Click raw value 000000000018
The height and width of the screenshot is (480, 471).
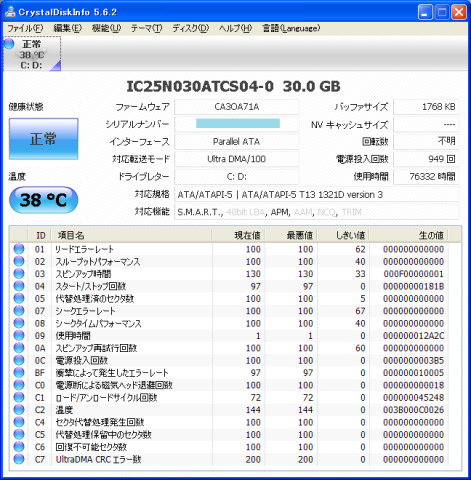click(413, 385)
